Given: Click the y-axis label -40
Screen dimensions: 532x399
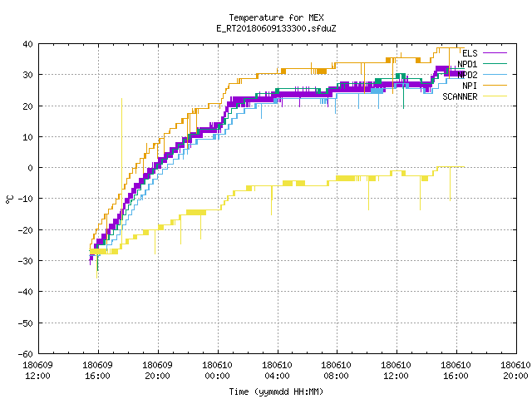Looking at the screenshot, I should [x=26, y=292].
